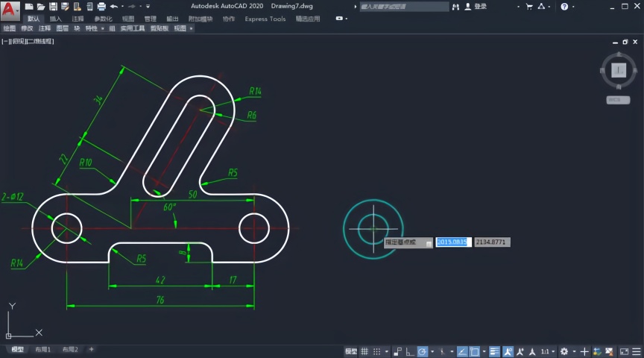The width and height of the screenshot is (644, 358).
Task: Click the 模型 model space status button
Action: [351, 351]
